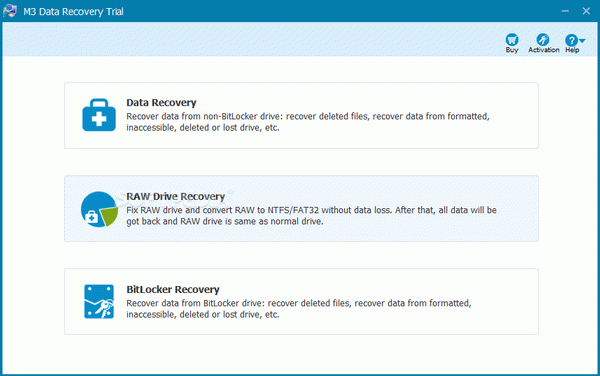
Task: Click the Buy shopping cart icon
Action: click(512, 40)
